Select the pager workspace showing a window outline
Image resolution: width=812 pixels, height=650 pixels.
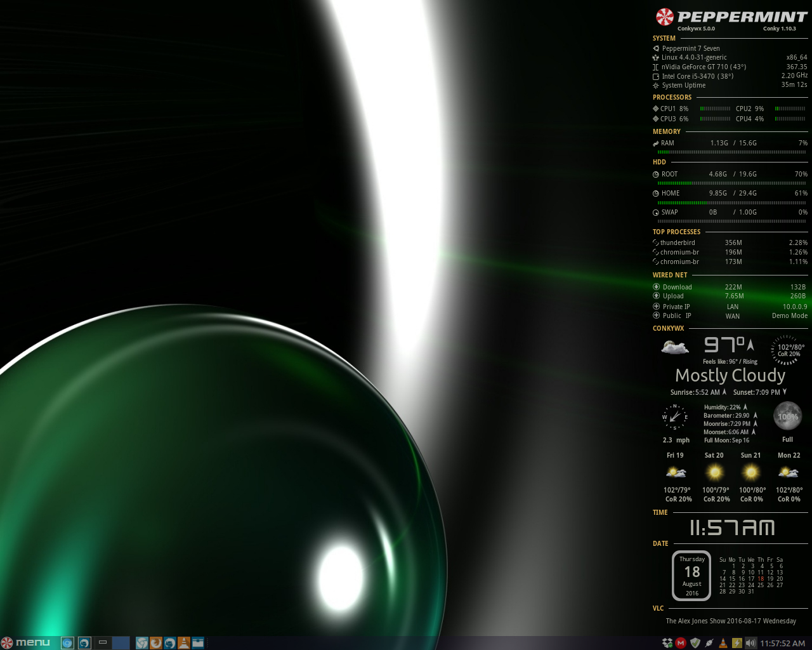click(x=103, y=642)
